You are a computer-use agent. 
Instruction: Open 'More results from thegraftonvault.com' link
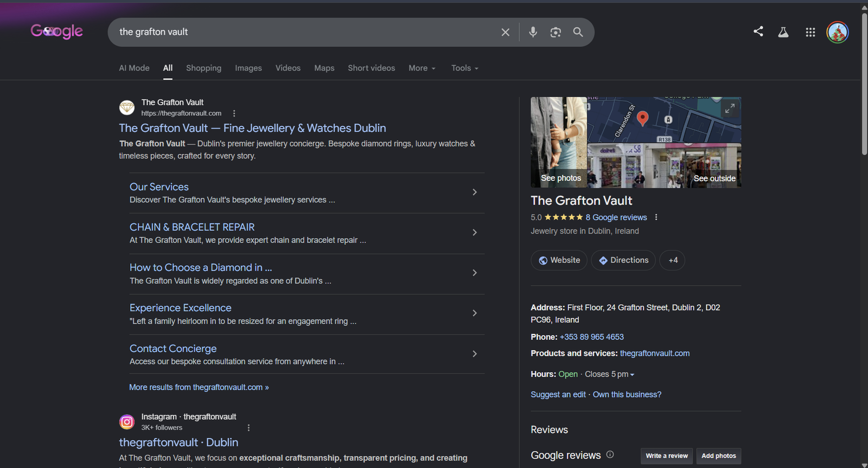[199, 387]
